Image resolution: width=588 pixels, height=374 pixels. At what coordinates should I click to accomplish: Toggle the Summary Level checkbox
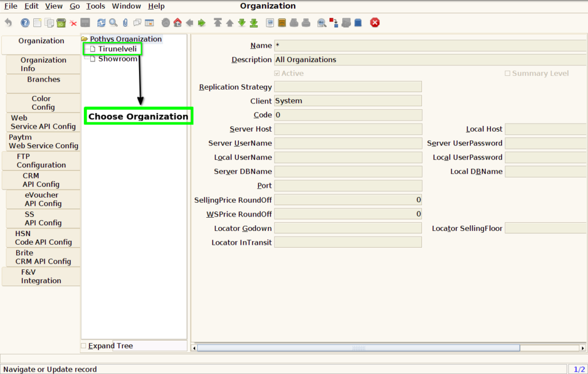508,74
